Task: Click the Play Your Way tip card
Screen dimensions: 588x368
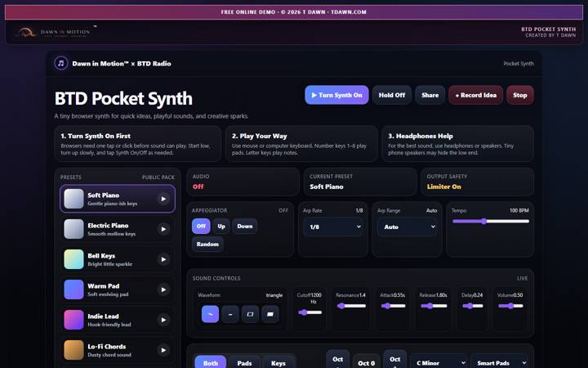Action: pyautogui.click(x=301, y=144)
